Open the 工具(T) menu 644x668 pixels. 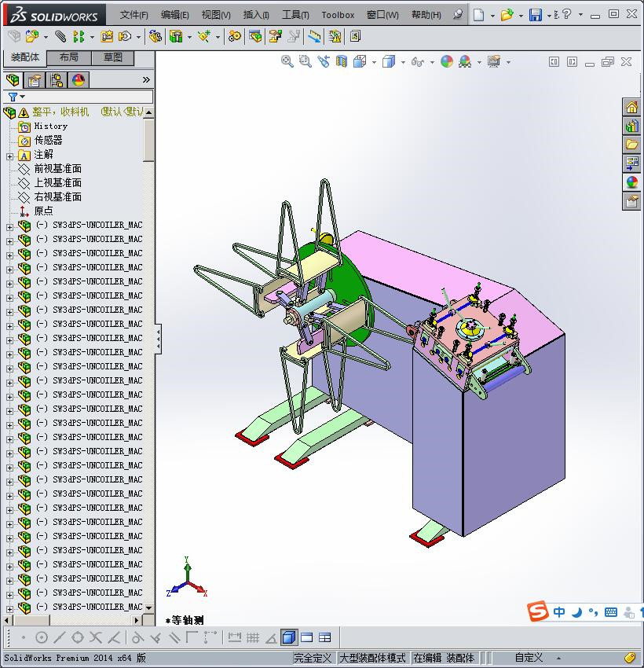(295, 15)
